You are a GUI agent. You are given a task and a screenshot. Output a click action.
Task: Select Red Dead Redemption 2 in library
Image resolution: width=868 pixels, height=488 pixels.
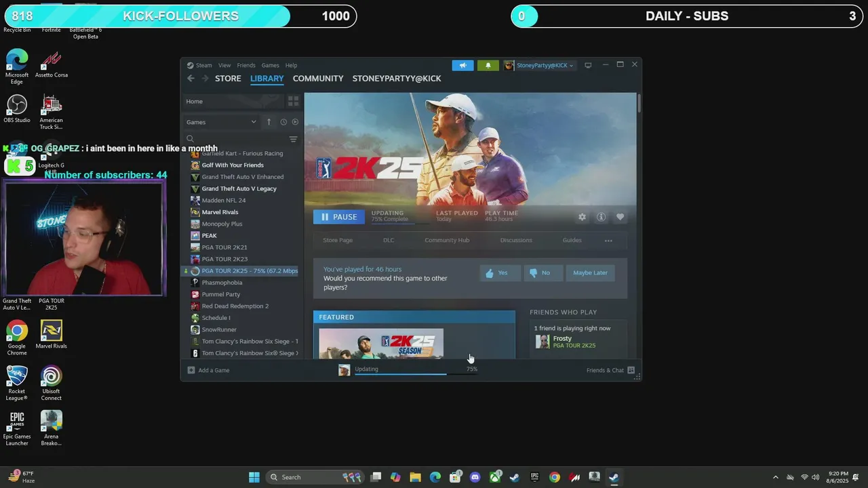click(235, 306)
